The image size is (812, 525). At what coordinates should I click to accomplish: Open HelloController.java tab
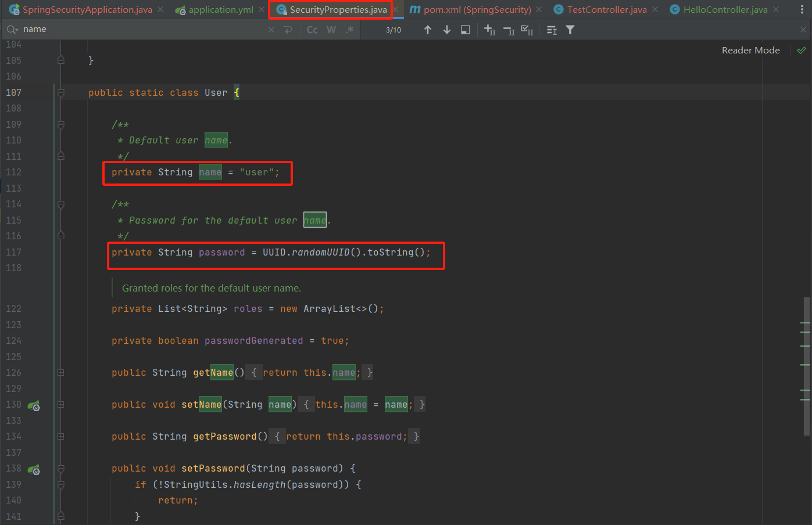click(725, 10)
